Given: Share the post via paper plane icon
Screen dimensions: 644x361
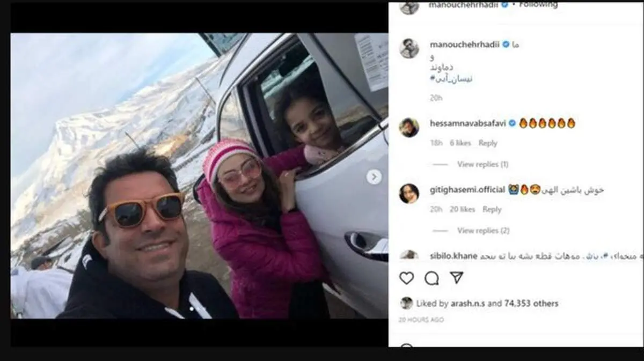Looking at the screenshot, I should 456,277.
